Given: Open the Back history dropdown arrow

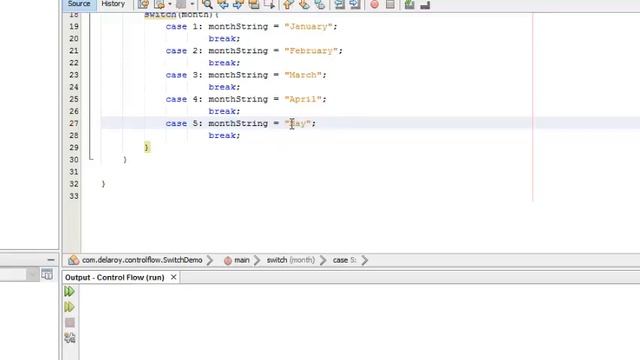Looking at the screenshot, I should [170, 4].
